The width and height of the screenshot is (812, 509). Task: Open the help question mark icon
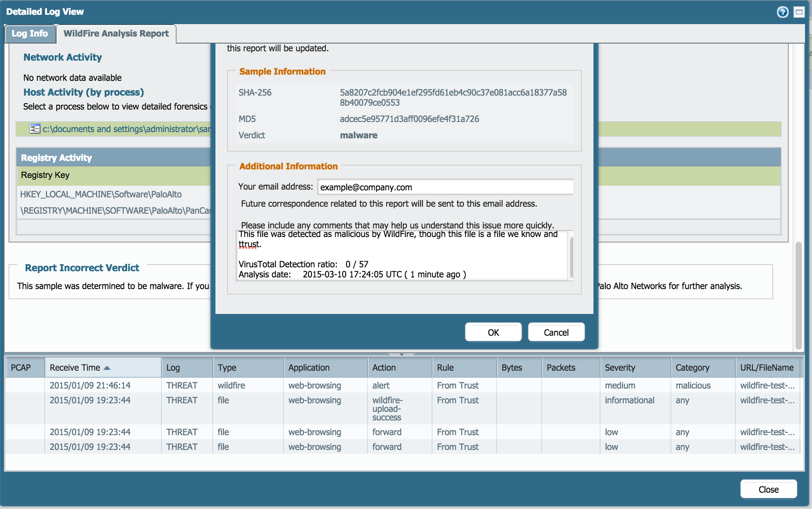tap(782, 12)
